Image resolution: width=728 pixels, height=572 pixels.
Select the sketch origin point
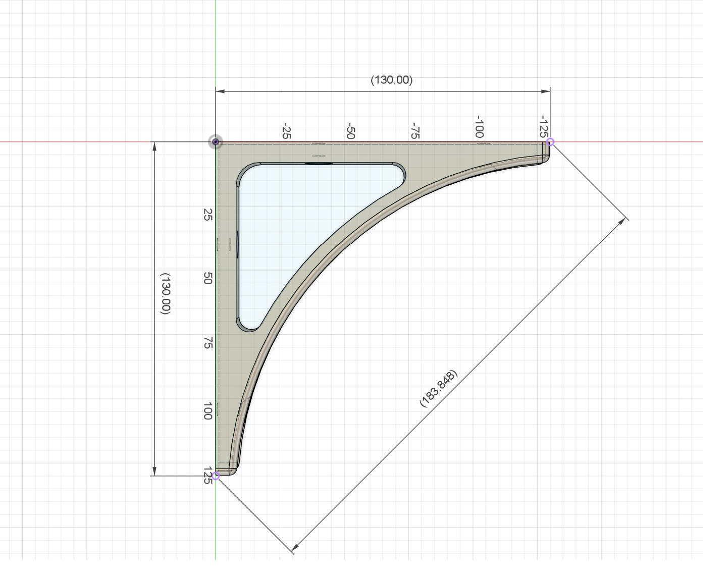tap(216, 142)
